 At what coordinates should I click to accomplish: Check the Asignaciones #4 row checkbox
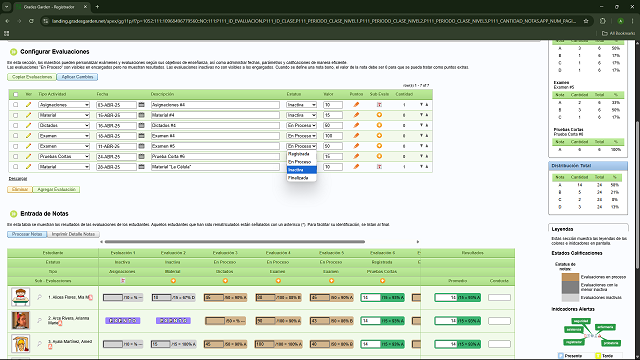tap(16, 105)
